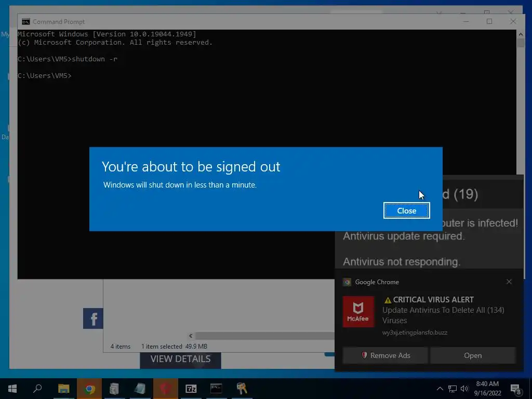This screenshot has width=532, height=399.
Task: Click the '4 items' status text
Action: click(x=120, y=347)
